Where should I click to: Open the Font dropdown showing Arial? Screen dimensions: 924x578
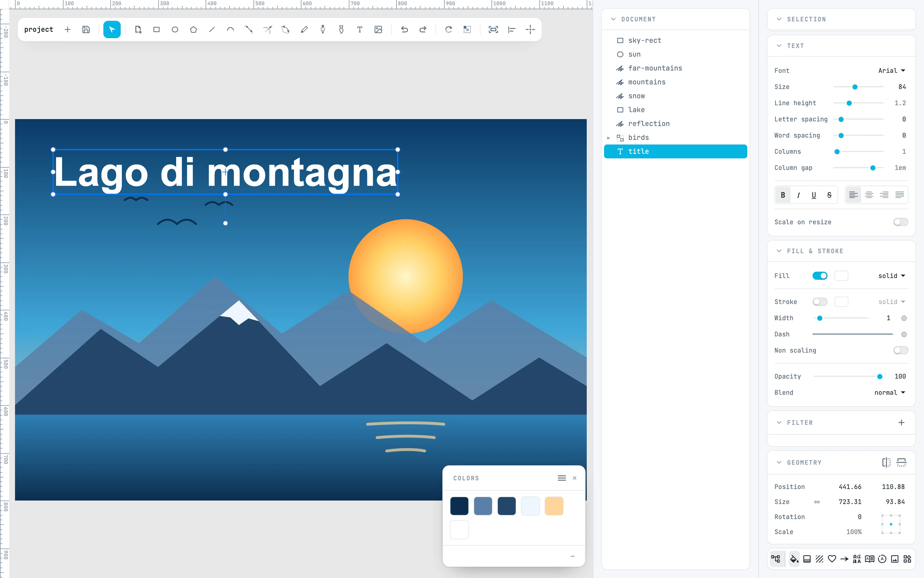892,70
